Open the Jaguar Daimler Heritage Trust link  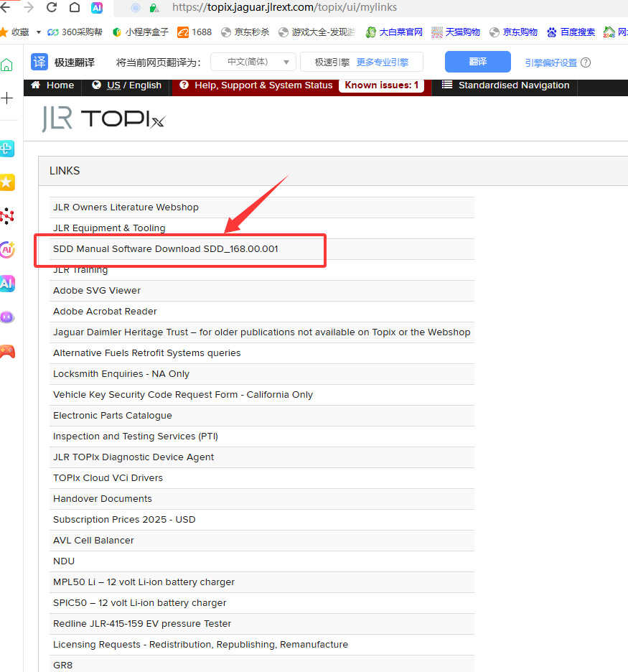coord(262,332)
